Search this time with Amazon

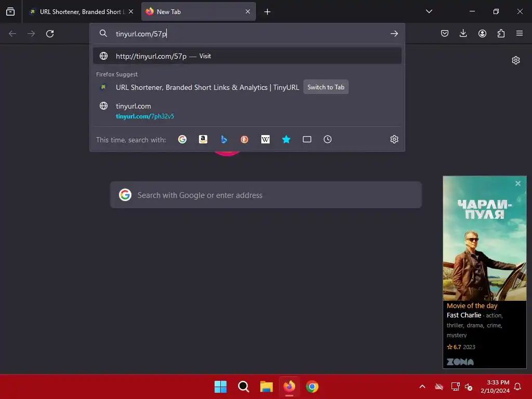point(203,139)
